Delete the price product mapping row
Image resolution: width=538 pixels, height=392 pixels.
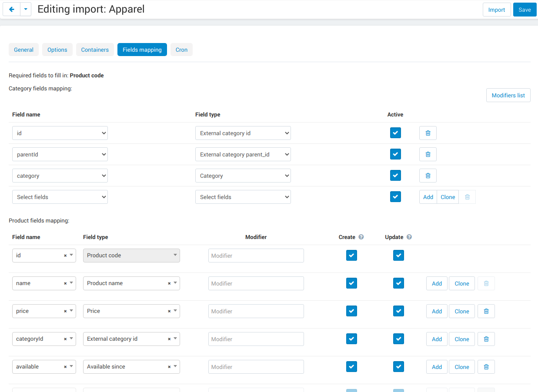point(486,311)
